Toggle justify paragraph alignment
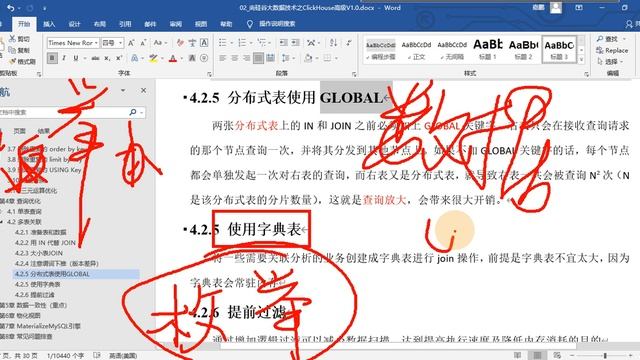The image size is (640, 360). click(x=258, y=58)
